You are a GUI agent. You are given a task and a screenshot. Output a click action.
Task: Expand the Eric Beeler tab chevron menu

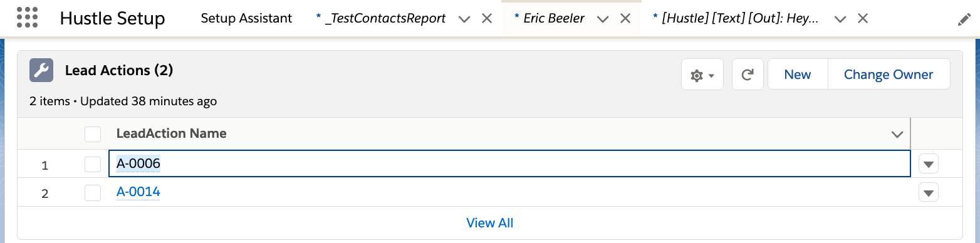click(x=603, y=19)
